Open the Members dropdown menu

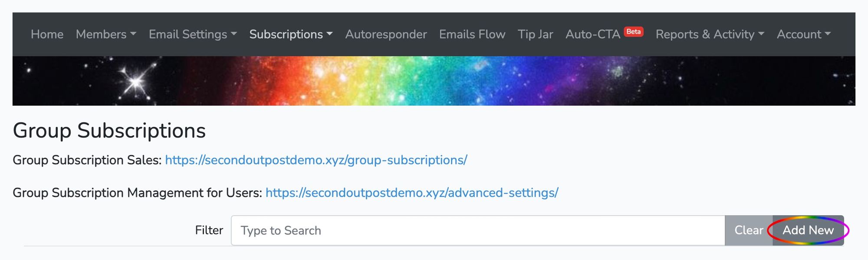click(x=106, y=34)
